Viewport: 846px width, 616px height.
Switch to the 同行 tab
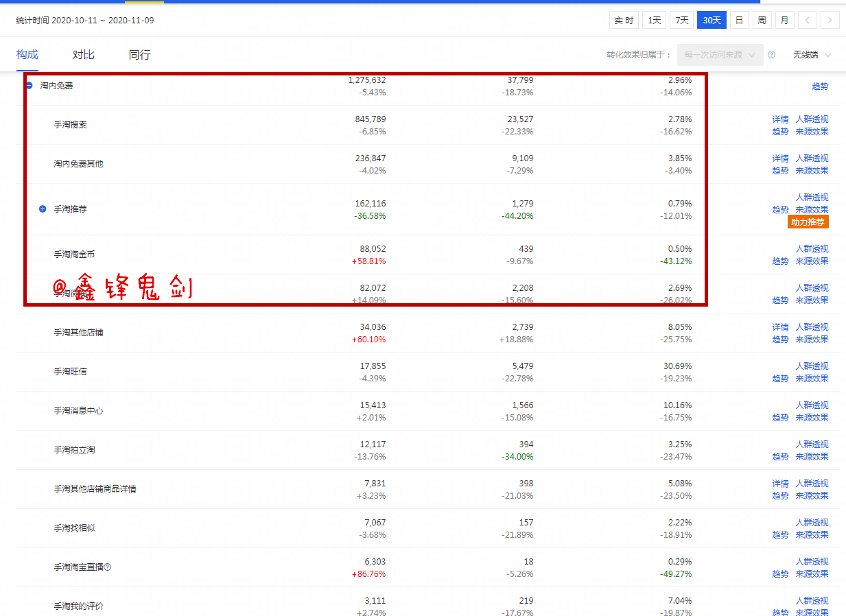(x=139, y=55)
